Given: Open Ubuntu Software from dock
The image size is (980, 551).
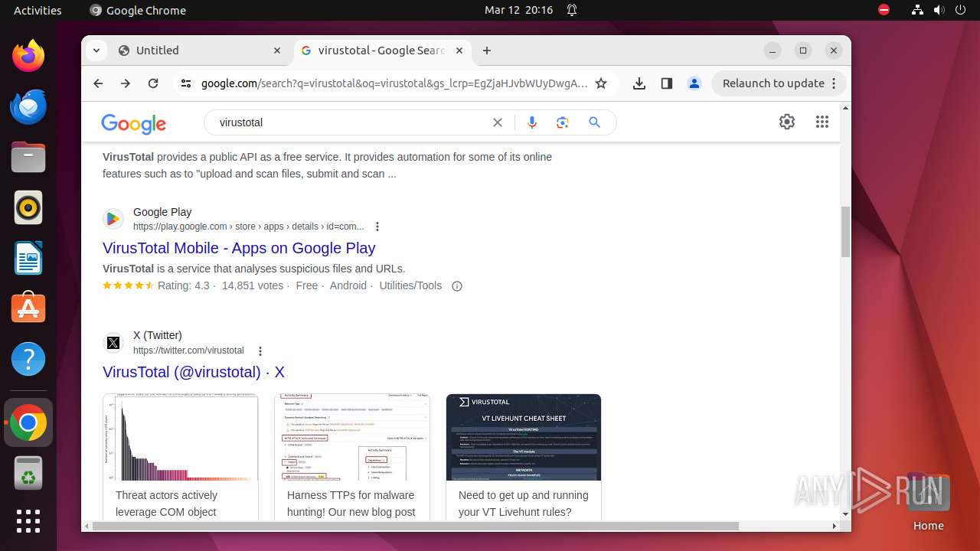Looking at the screenshot, I should point(28,308).
